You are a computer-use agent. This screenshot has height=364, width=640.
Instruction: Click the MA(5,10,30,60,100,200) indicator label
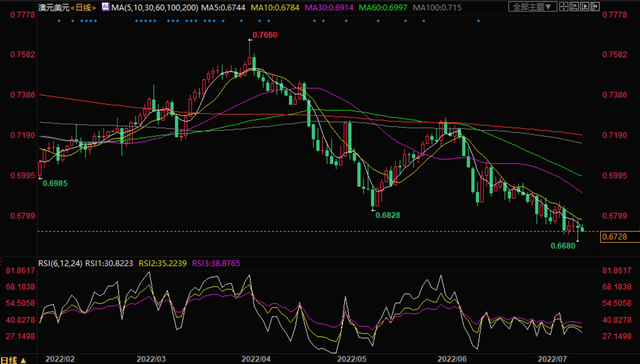coord(155,7)
